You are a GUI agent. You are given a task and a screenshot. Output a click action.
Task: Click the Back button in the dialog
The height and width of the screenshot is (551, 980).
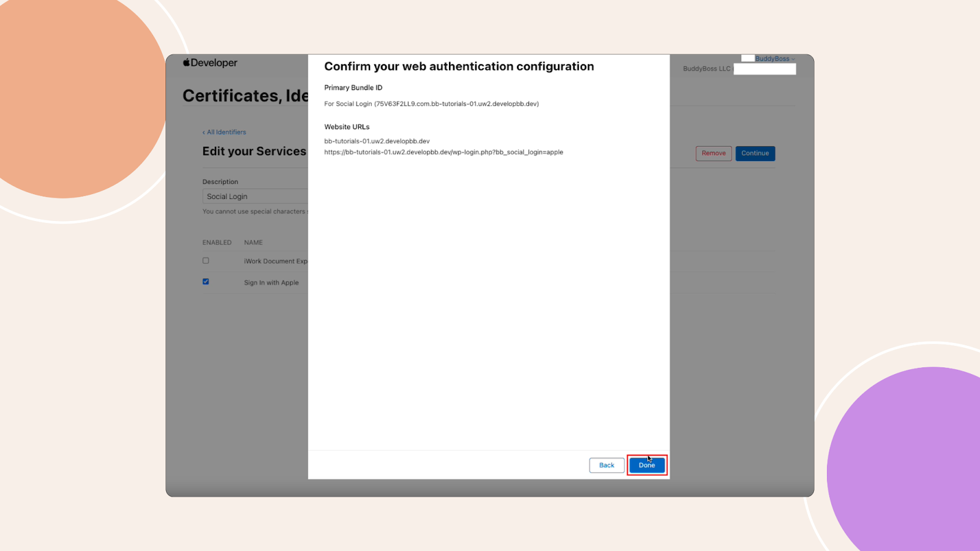(x=606, y=465)
